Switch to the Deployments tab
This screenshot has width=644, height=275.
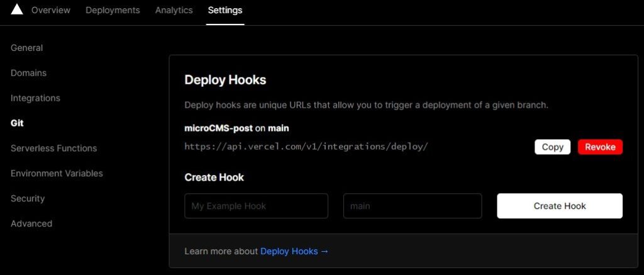click(x=113, y=10)
